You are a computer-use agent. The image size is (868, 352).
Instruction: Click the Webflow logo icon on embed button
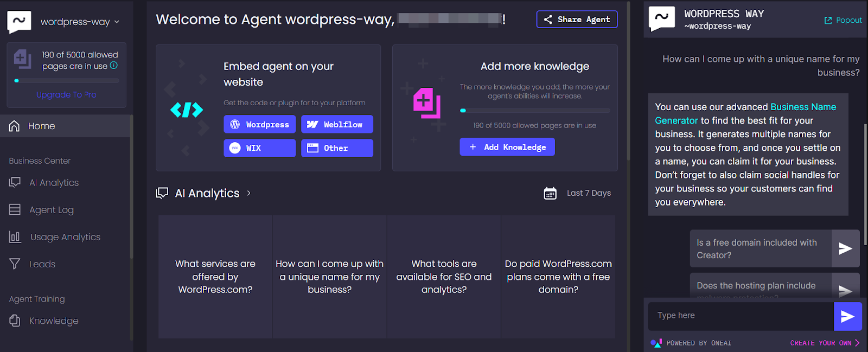(312, 124)
